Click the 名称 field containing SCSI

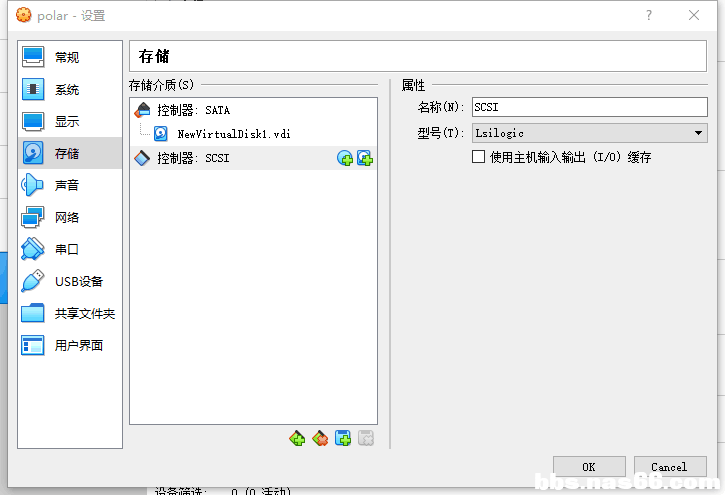(x=590, y=107)
